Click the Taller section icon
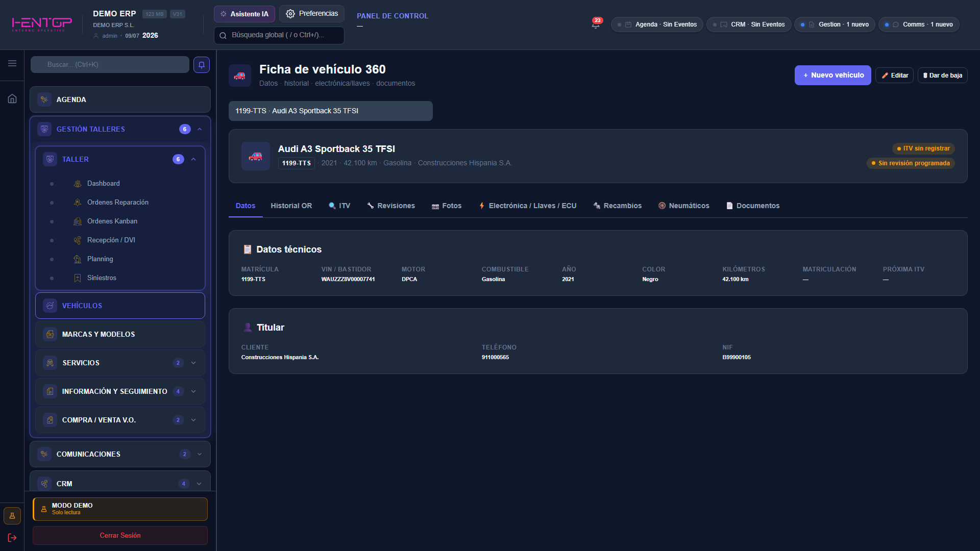The image size is (980, 551). 50,159
